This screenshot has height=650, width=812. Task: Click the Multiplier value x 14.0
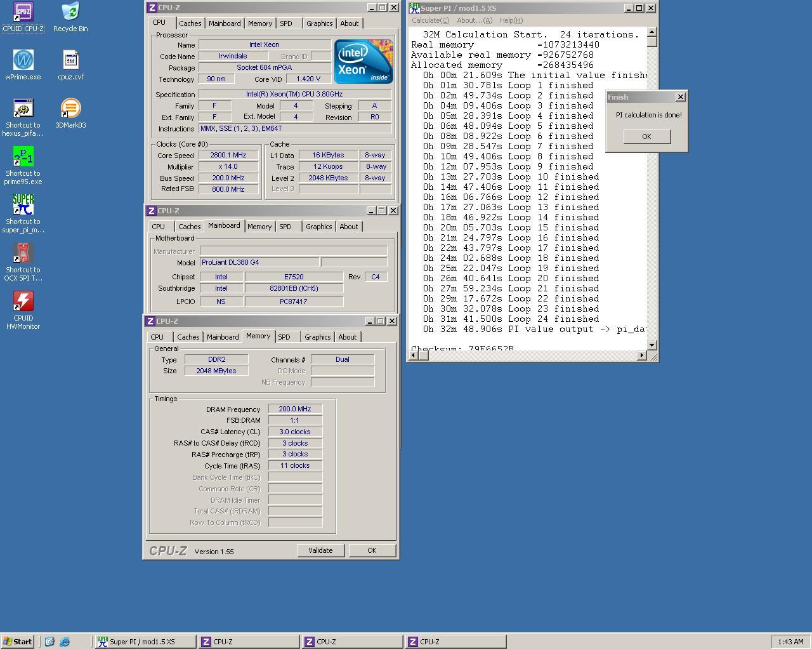click(228, 166)
